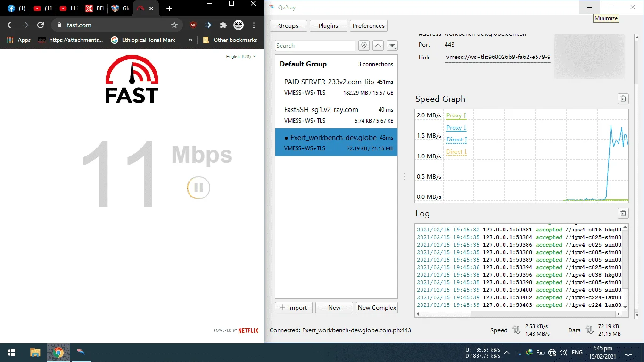Click the Proxy ↑ legend label

pos(456,115)
